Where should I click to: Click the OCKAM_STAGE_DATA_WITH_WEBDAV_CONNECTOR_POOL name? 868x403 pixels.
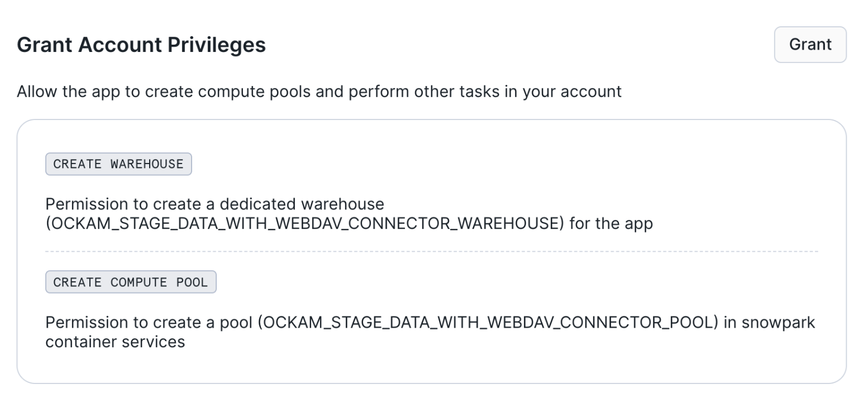coord(488,323)
